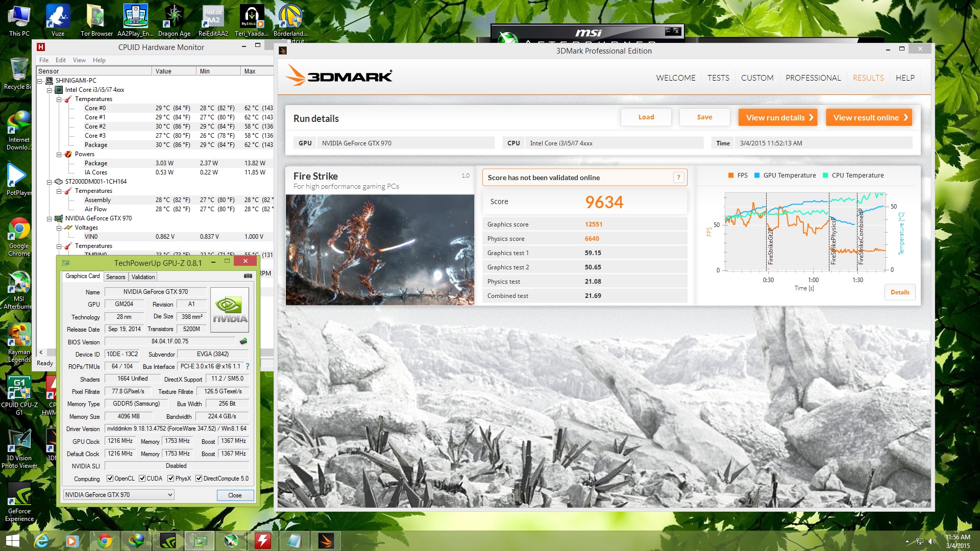This screenshot has width=980, height=551.
Task: Click the GPU-Z screenshot camera icon
Action: (248, 276)
